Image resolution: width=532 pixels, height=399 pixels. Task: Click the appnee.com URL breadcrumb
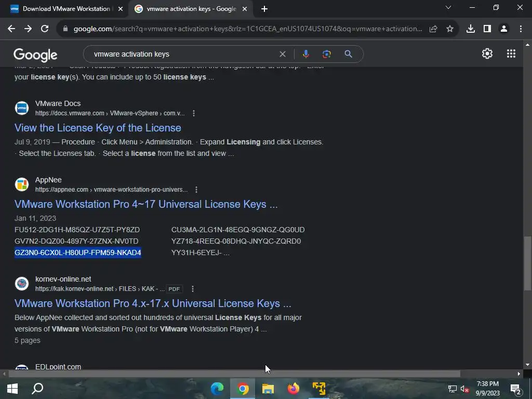click(111, 190)
